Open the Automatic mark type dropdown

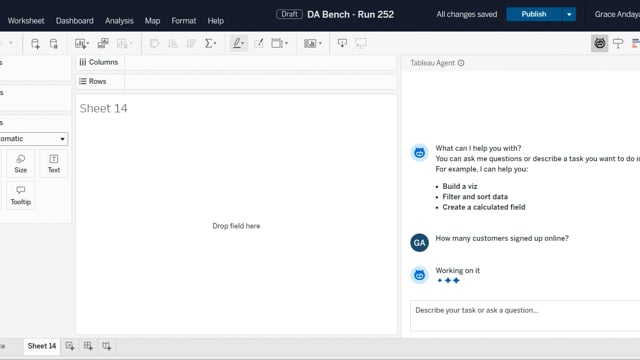pos(33,139)
